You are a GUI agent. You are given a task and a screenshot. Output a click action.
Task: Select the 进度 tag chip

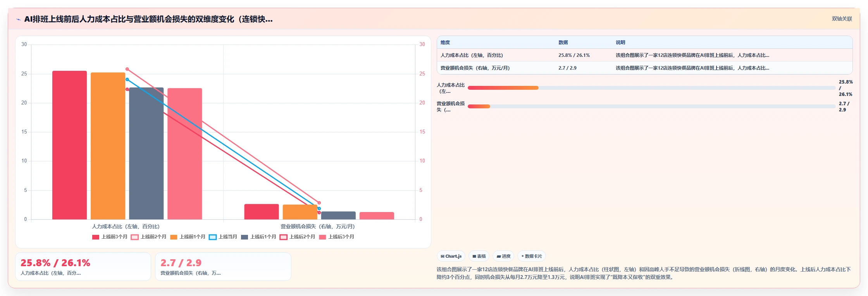[503, 256]
